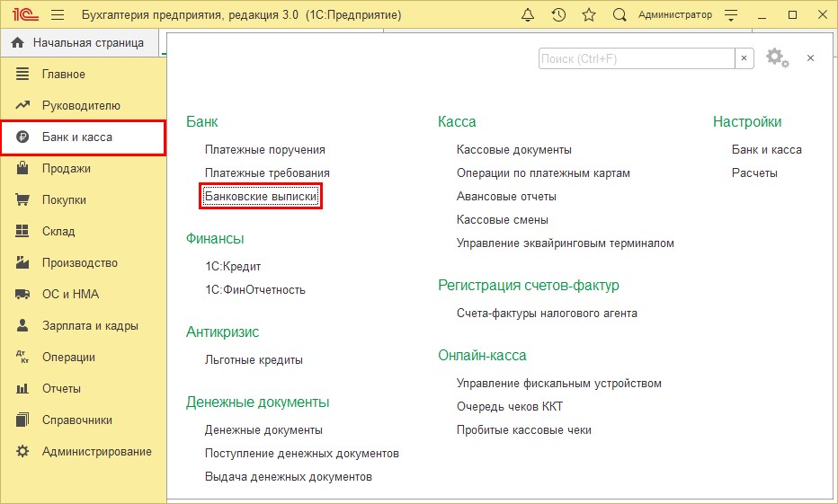Screen dimensions: 838x504
Task: Open Операции по платежным картам
Action: pyautogui.click(x=543, y=173)
